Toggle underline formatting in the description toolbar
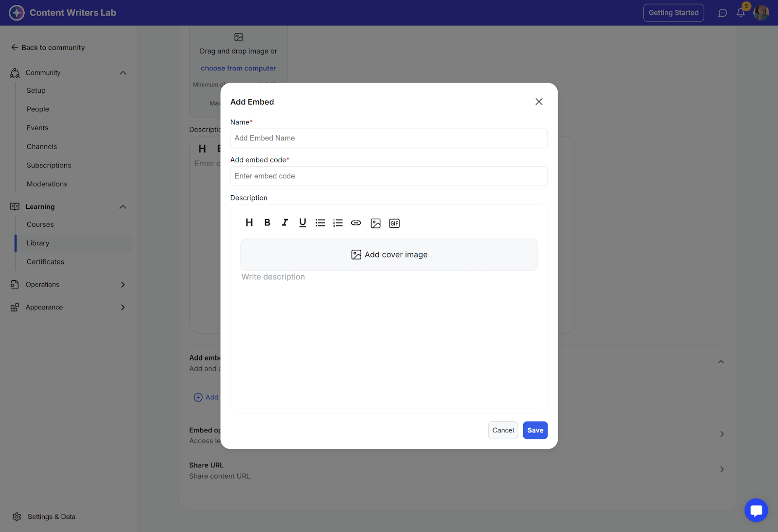This screenshot has width=778, height=532. (302, 223)
